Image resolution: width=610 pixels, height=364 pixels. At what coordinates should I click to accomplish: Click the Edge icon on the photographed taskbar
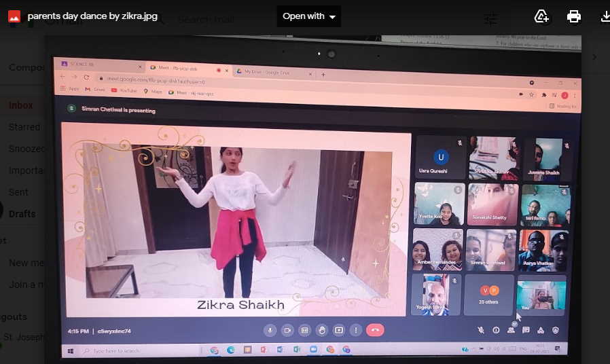[231, 350]
